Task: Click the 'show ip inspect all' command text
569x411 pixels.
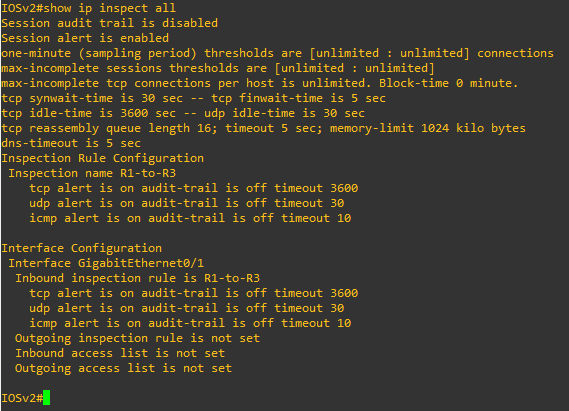Action: click(x=110, y=8)
